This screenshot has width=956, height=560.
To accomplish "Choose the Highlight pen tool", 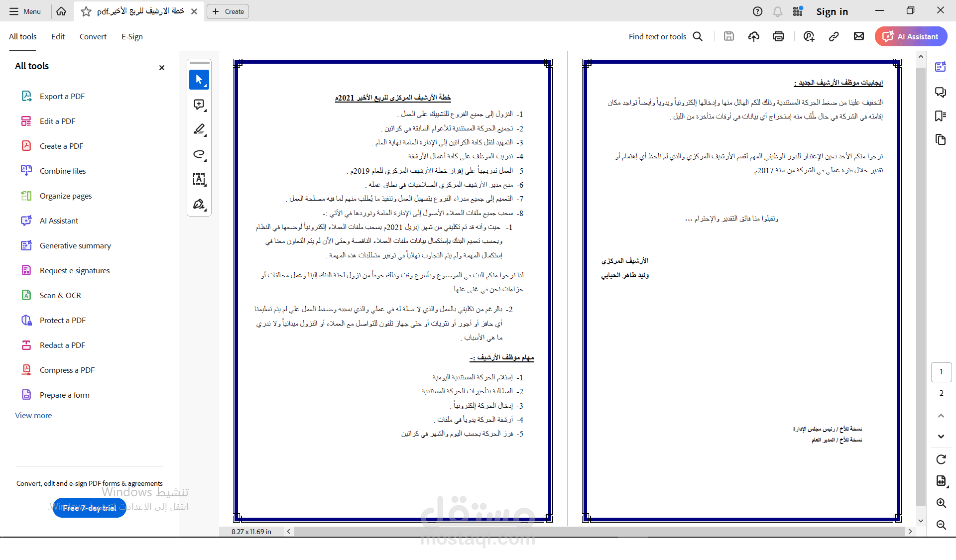I will [x=199, y=129].
